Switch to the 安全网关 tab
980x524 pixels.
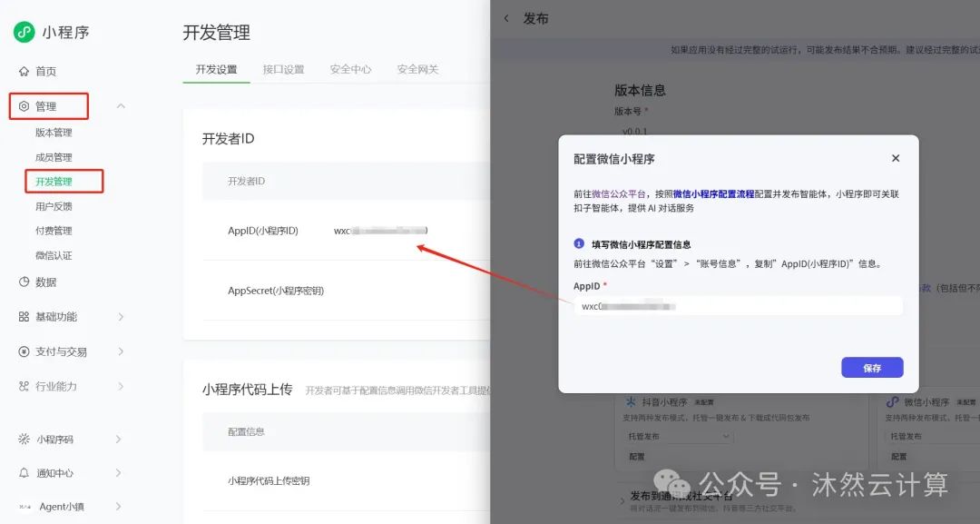[417, 69]
